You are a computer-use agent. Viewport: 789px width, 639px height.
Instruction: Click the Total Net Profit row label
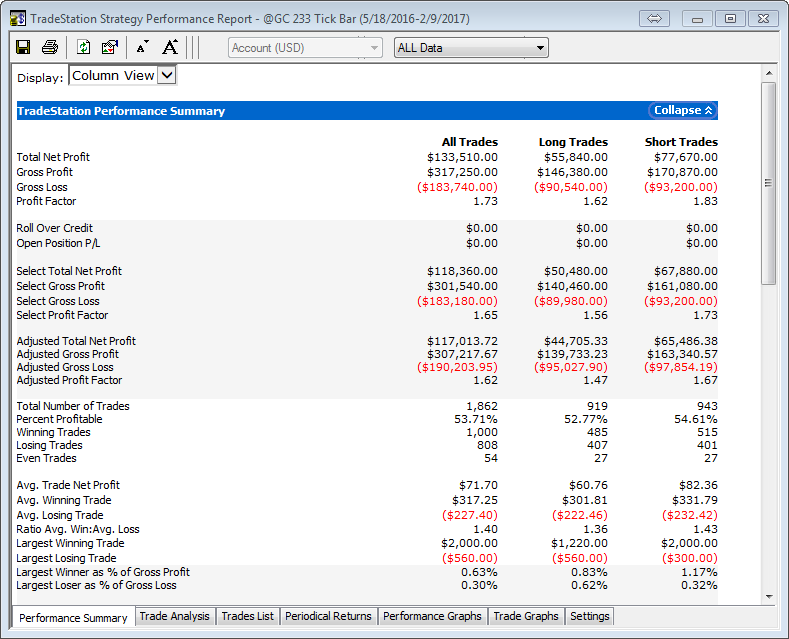53,157
